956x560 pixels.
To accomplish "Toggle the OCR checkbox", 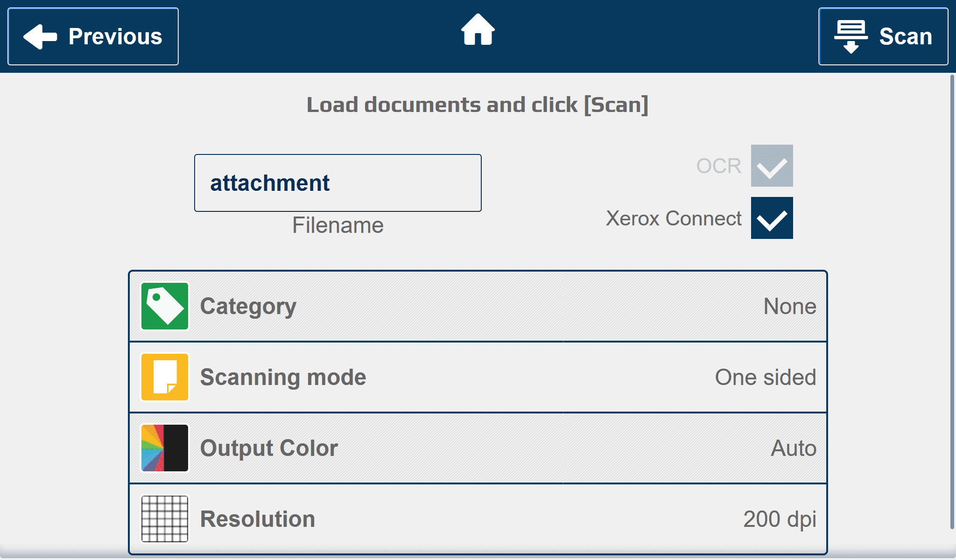I will pos(772,166).
